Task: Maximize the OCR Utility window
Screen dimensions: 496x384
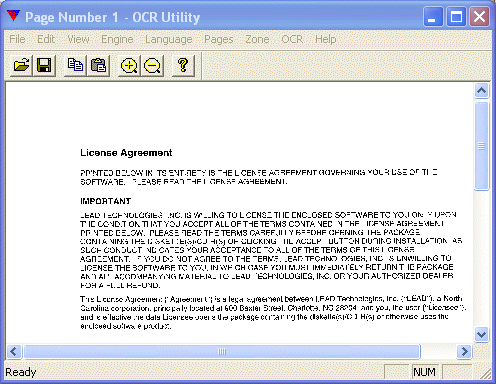Action: [x=456, y=17]
